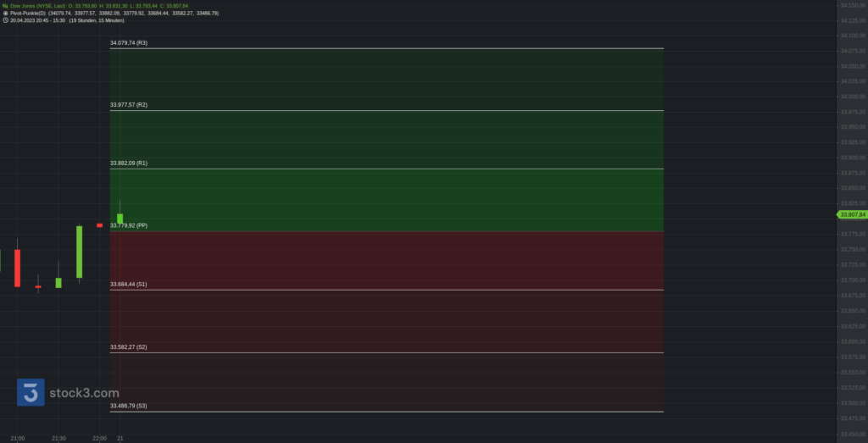Click the Pivot-Punkte(D) indicator eye icon

tap(5, 13)
